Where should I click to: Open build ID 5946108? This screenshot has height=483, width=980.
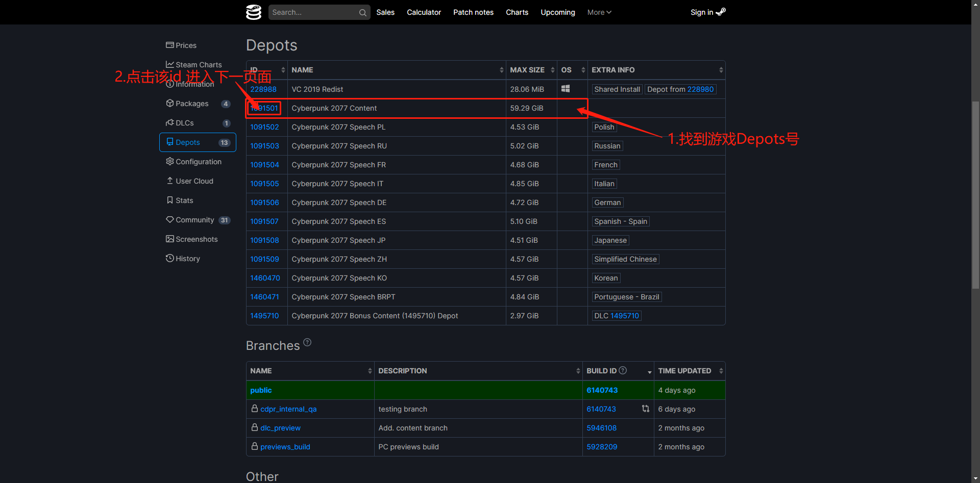coord(601,428)
